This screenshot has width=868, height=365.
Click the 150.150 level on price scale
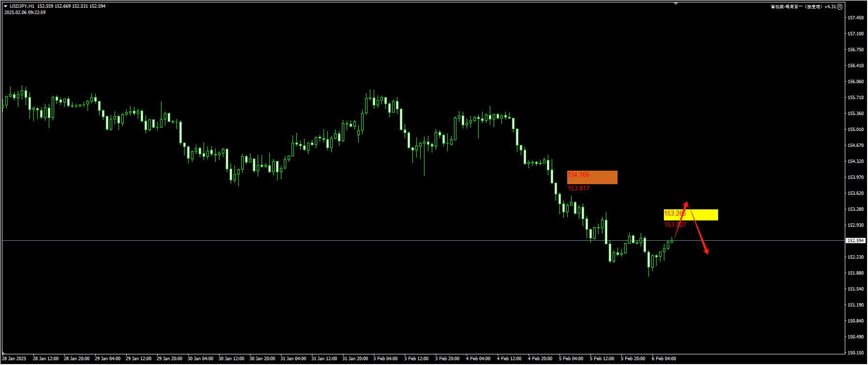pyautogui.click(x=855, y=353)
